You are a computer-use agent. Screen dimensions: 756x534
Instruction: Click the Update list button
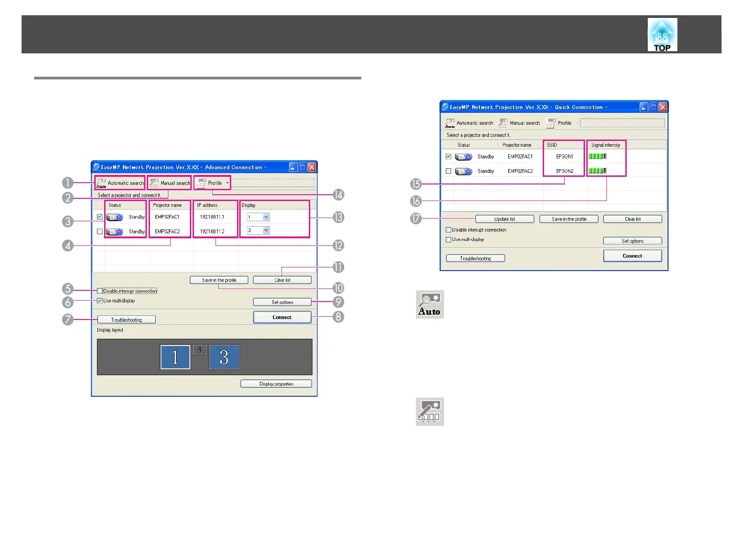point(505,219)
